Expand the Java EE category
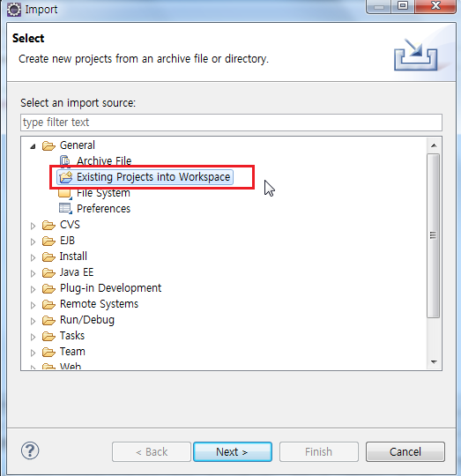 (x=33, y=273)
